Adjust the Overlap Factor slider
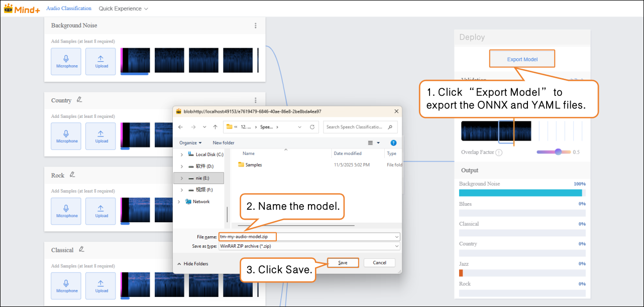This screenshot has height=307, width=644. tap(558, 152)
